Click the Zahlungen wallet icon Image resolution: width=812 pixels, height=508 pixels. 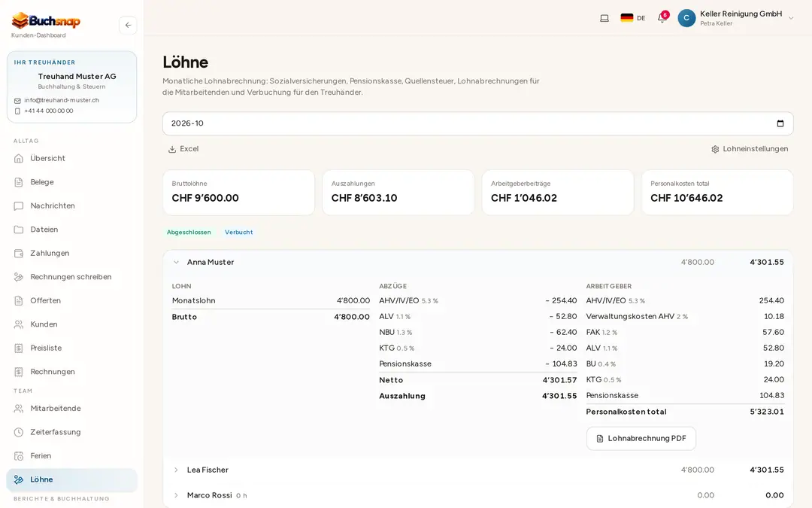pos(19,254)
